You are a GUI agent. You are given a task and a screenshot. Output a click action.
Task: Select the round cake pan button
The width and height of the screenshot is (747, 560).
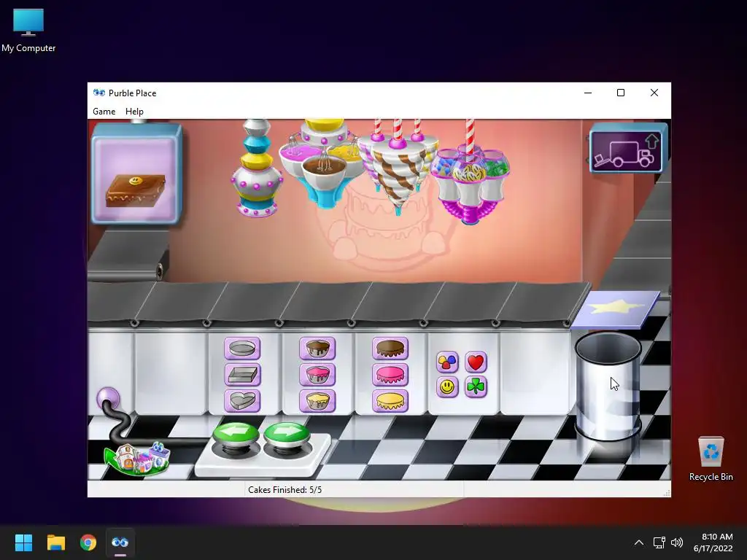[x=242, y=349]
